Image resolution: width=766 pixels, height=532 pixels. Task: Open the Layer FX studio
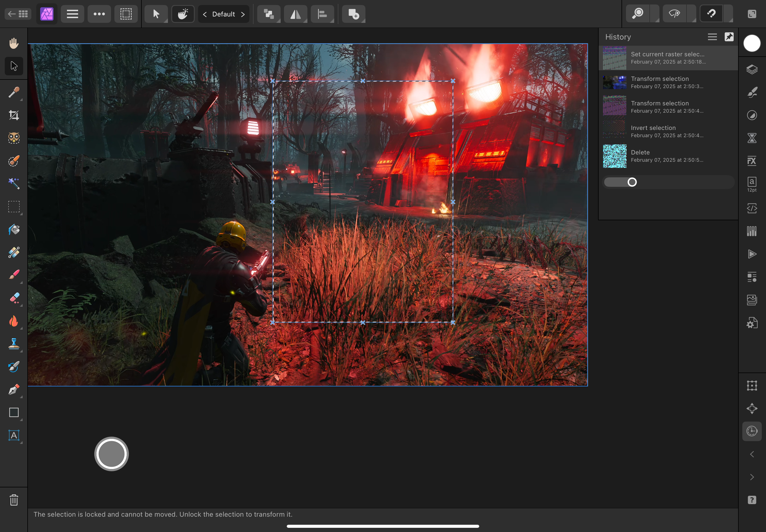pyautogui.click(x=752, y=161)
